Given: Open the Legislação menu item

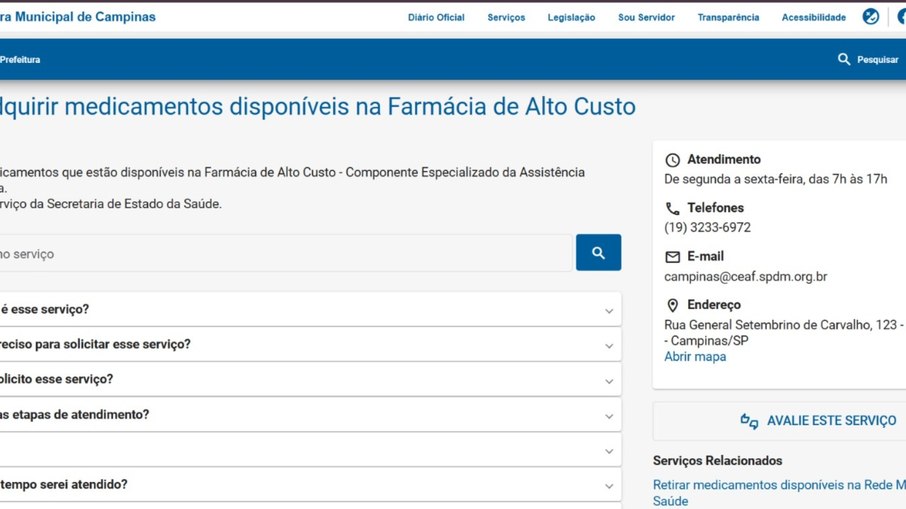Looking at the screenshot, I should pyautogui.click(x=571, y=17).
